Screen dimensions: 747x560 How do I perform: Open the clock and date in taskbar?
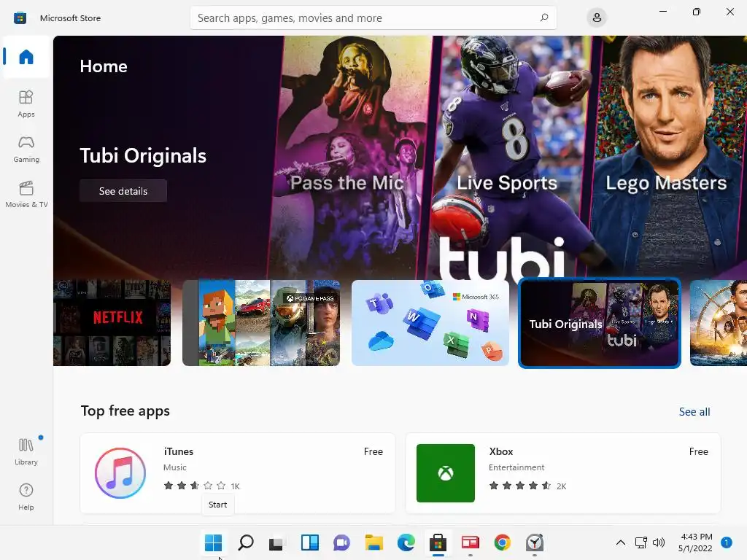[x=695, y=542]
